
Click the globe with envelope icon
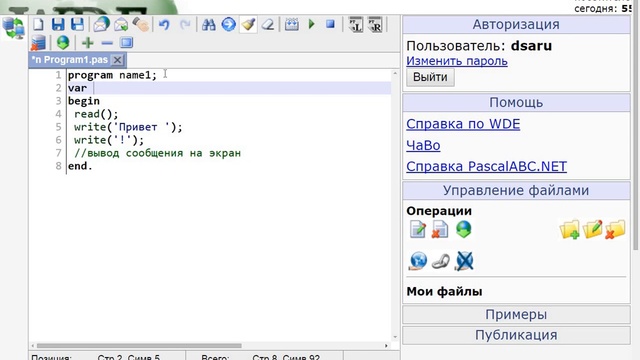[x=101, y=24]
